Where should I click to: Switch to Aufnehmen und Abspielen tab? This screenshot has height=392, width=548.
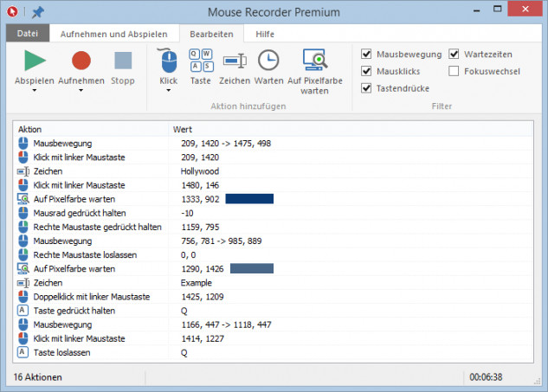tap(114, 35)
